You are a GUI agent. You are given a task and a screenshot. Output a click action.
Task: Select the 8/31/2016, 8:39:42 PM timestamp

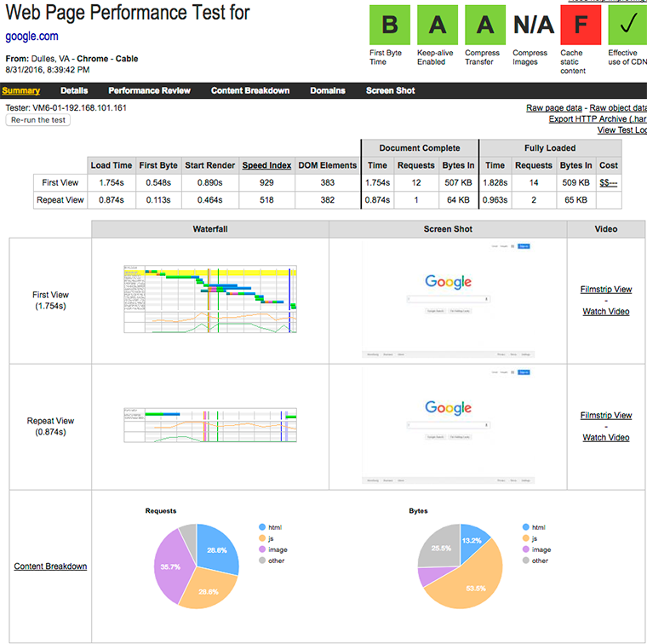(48, 70)
